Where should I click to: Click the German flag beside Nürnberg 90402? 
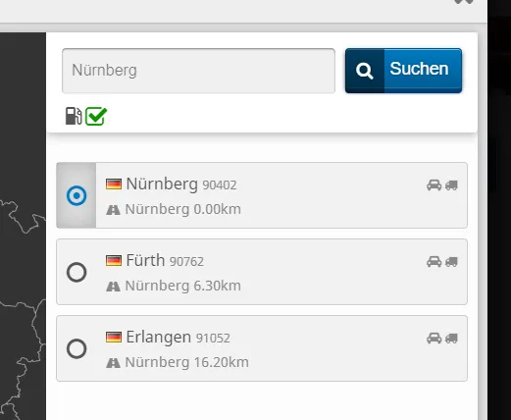pyautogui.click(x=114, y=184)
